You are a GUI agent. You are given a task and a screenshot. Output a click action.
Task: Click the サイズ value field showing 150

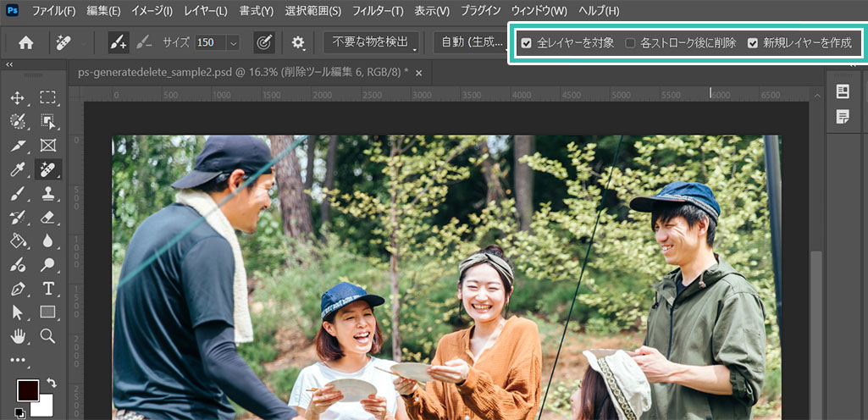[x=211, y=42]
